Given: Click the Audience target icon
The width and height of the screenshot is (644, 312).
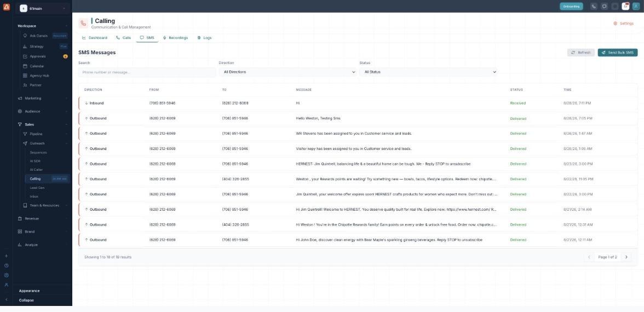Looking at the screenshot, I should tap(20, 111).
